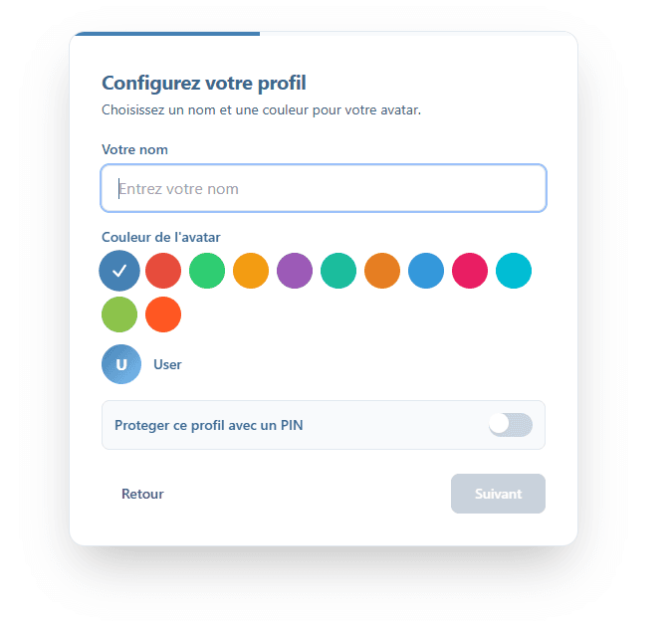Select the purple avatar color swatch

[x=295, y=271]
